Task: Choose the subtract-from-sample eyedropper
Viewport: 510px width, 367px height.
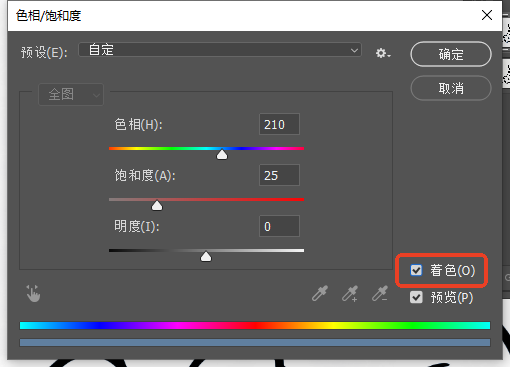Action: coord(380,293)
